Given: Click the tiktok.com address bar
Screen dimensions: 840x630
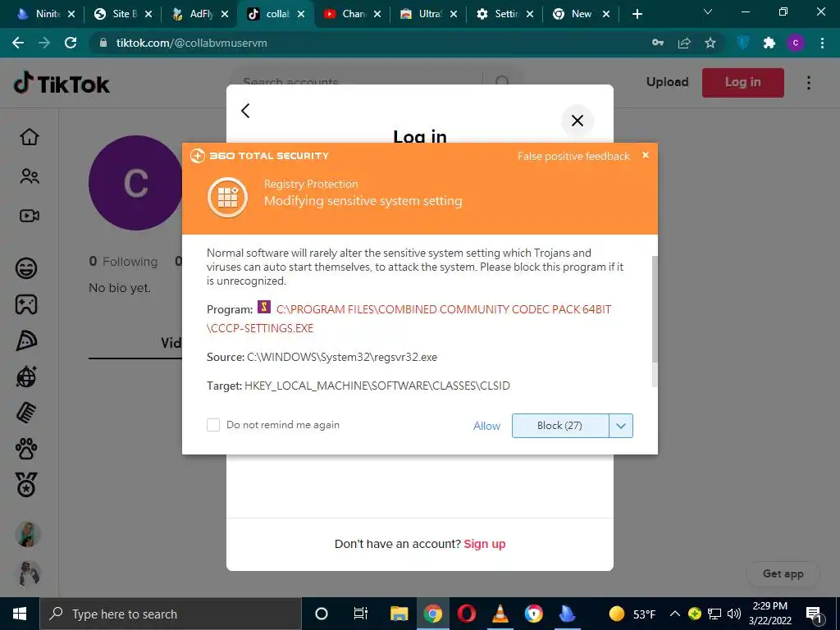Looking at the screenshot, I should pyautogui.click(x=370, y=43).
